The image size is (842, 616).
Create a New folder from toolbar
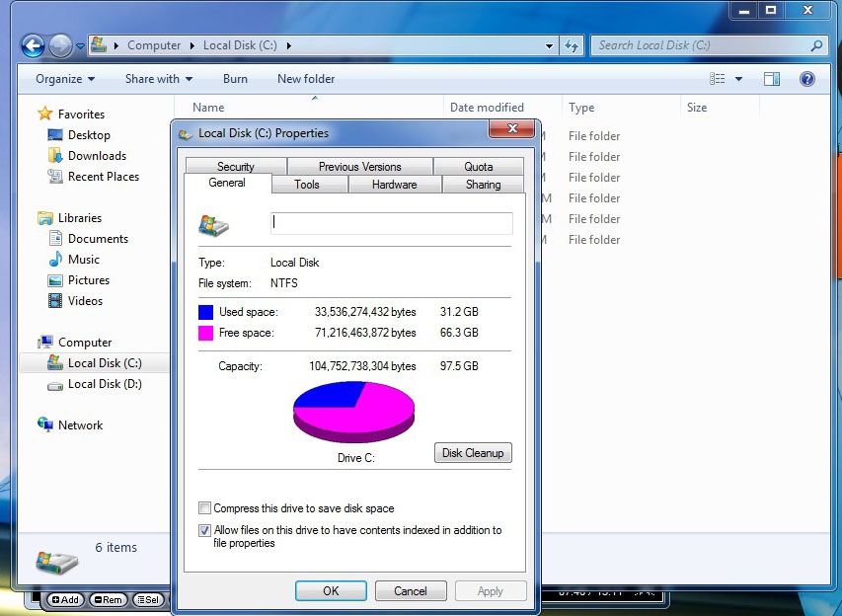(306, 79)
